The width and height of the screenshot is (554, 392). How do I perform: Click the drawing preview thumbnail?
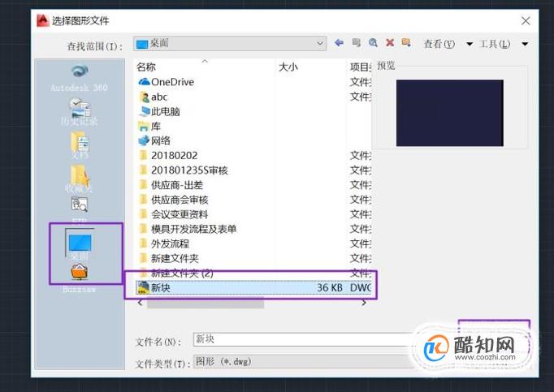[x=450, y=113]
